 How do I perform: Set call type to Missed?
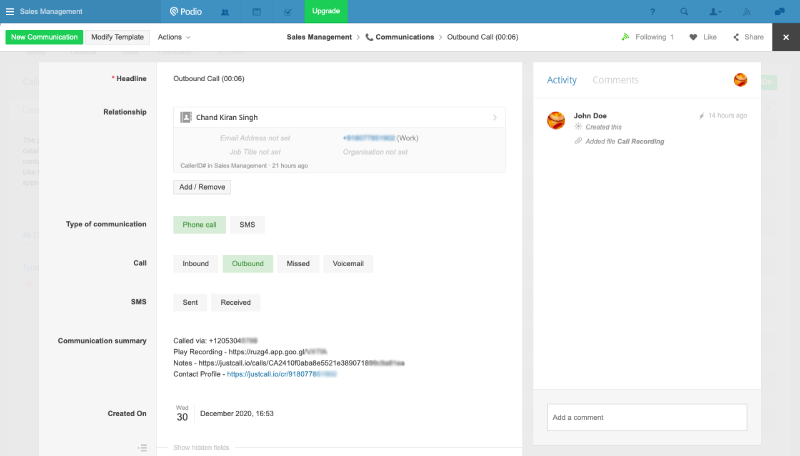(298, 264)
